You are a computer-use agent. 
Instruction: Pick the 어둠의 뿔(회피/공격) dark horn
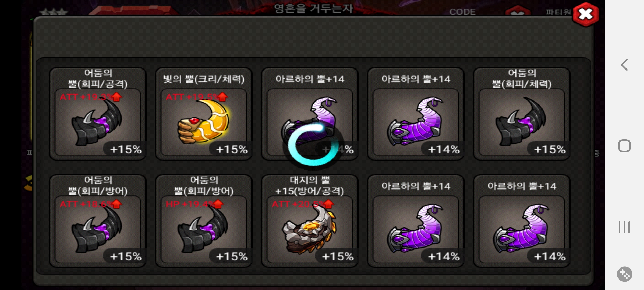tap(98, 114)
